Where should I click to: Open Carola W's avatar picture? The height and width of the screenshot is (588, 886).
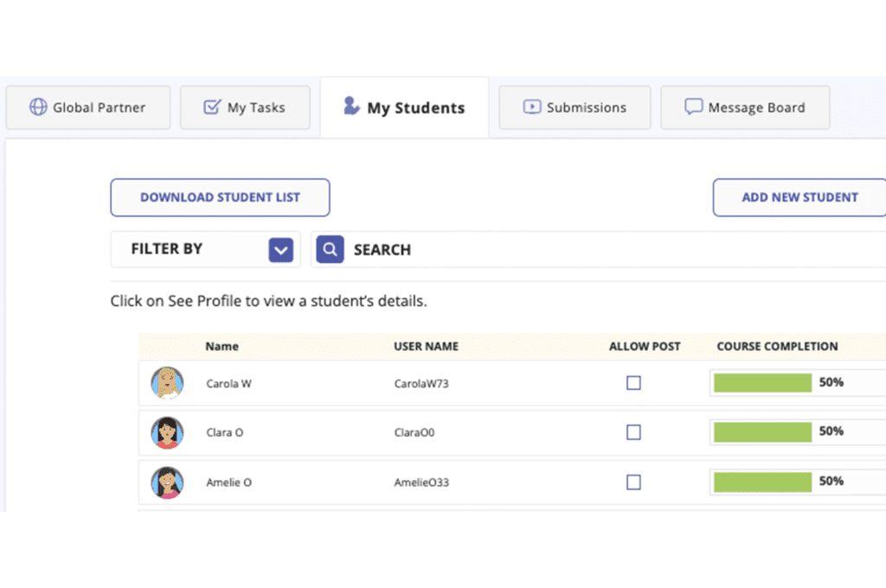pos(167,383)
